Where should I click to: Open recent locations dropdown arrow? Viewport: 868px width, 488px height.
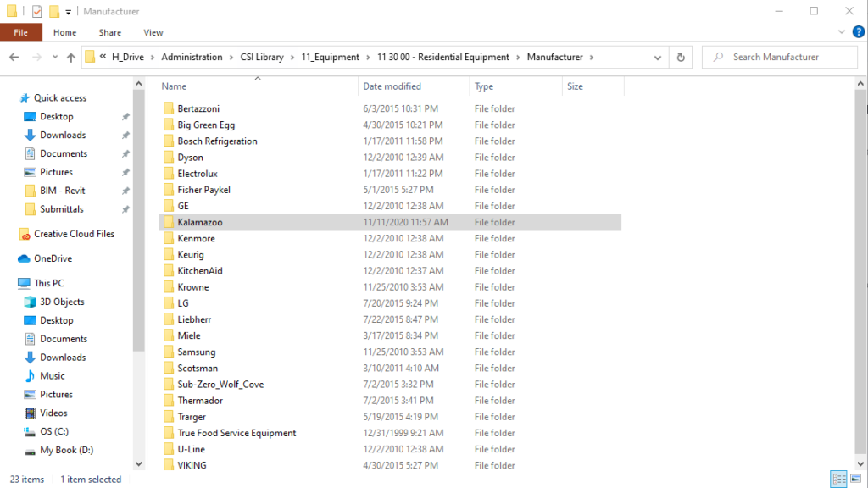[x=55, y=57]
